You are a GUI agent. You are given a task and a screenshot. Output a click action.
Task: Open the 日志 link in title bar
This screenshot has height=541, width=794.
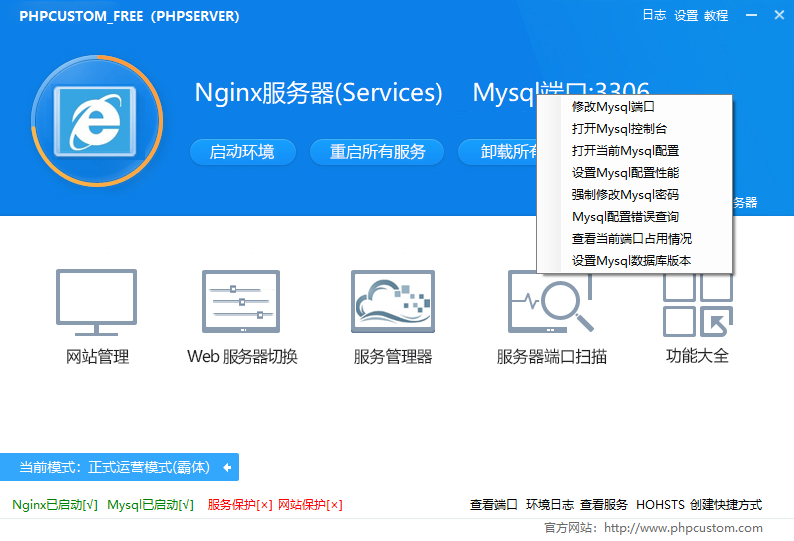pyautogui.click(x=654, y=15)
